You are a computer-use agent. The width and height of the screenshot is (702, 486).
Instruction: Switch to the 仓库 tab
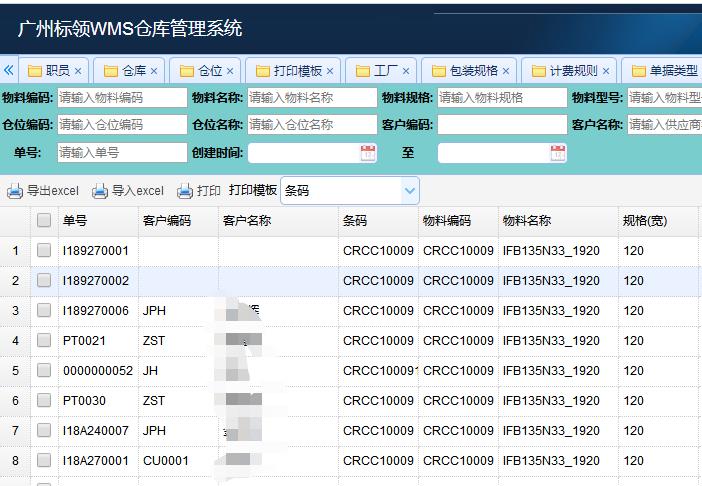point(133,71)
